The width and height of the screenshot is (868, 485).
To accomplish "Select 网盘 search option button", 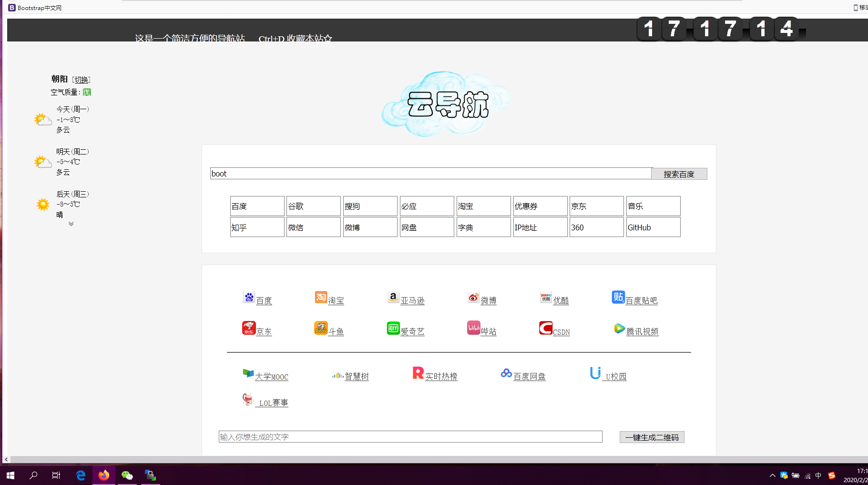I will (x=427, y=227).
